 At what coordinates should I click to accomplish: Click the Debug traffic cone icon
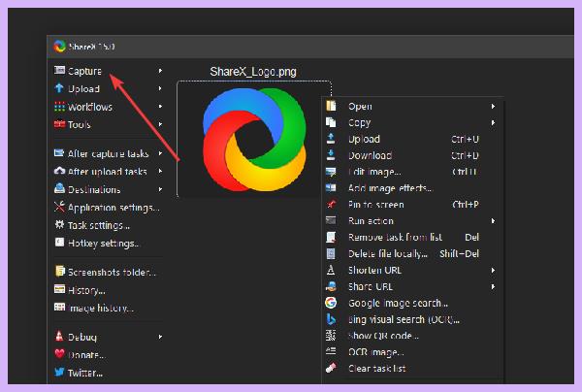(59, 336)
